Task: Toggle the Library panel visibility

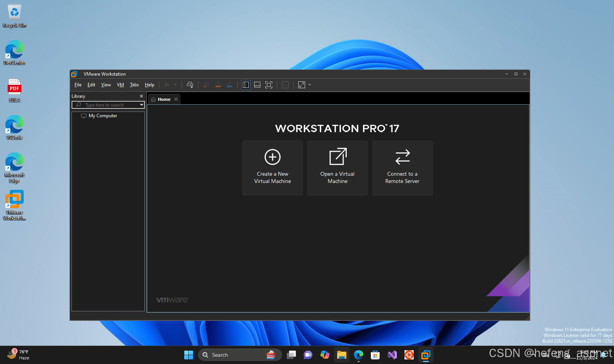Action: (245, 85)
